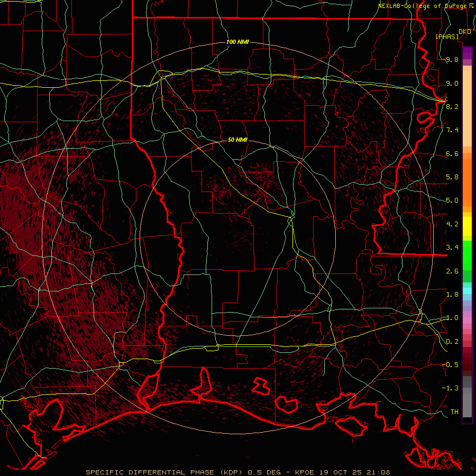Select the orange band of the color scale
The image size is (476, 476).
click(467, 183)
